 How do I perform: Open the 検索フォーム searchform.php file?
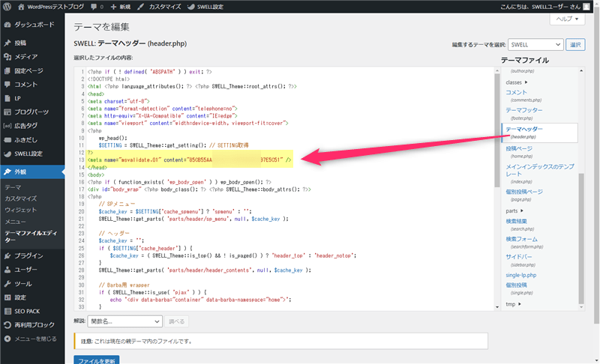tap(521, 239)
